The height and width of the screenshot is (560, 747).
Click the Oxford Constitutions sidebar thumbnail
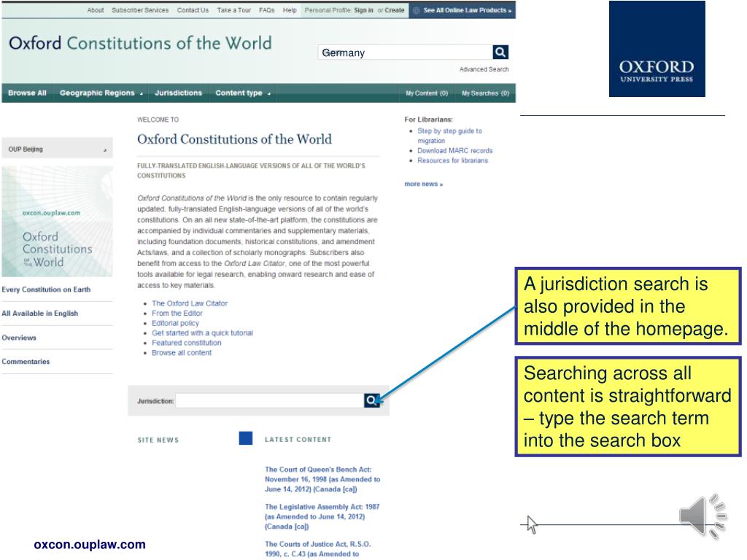[x=57, y=222]
